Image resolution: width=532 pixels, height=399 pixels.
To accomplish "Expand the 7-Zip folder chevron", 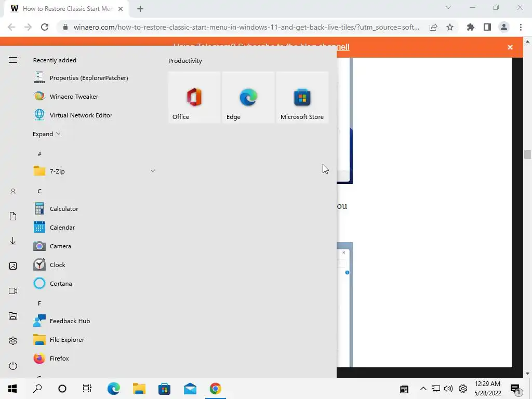I will point(153,171).
